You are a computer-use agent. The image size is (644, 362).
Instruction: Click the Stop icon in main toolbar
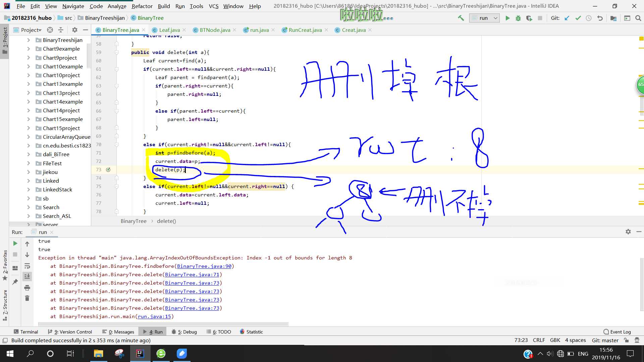(540, 18)
